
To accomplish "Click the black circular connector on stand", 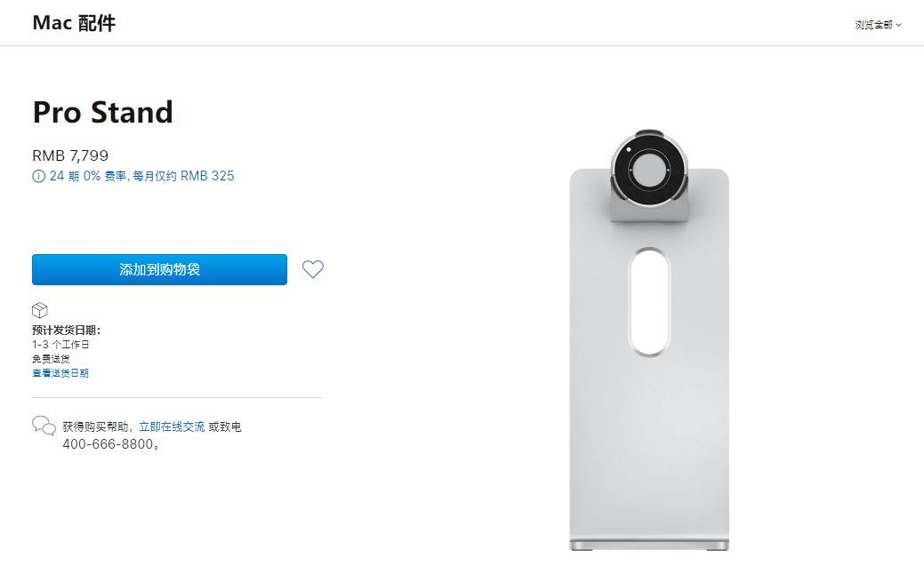I will coord(649,169).
